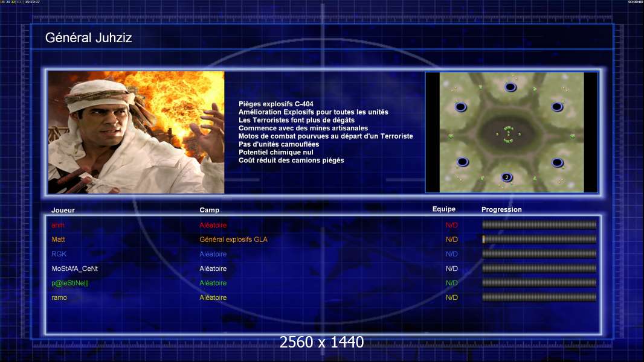
Task: Click "Les Terroristes font plus de dégâts"
Action: click(297, 120)
